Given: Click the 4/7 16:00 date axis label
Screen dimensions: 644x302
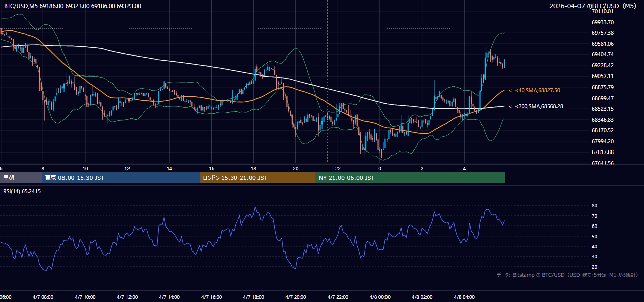Looking at the screenshot, I should pos(211,297).
